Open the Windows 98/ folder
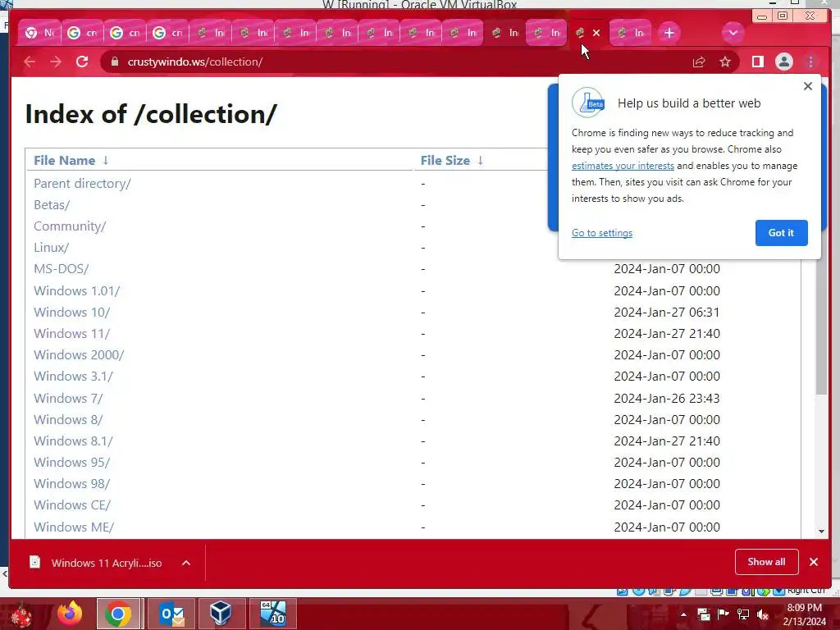This screenshot has height=630, width=840. pos(72,484)
